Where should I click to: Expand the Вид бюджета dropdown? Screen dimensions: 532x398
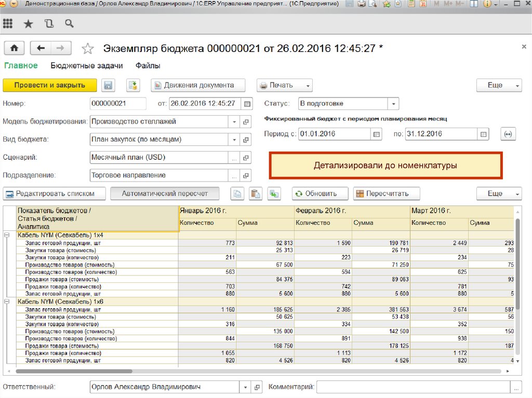(x=234, y=140)
